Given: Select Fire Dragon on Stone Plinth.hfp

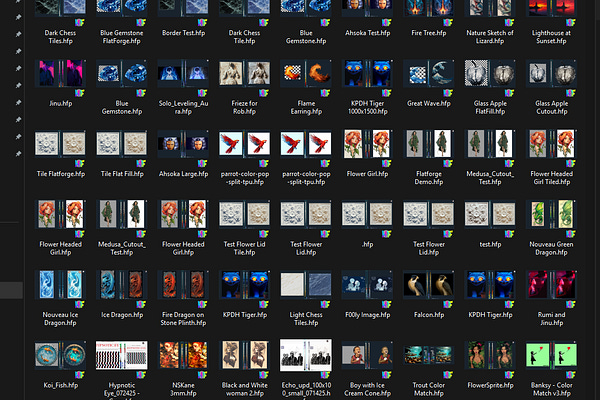Looking at the screenshot, I should (183, 299).
